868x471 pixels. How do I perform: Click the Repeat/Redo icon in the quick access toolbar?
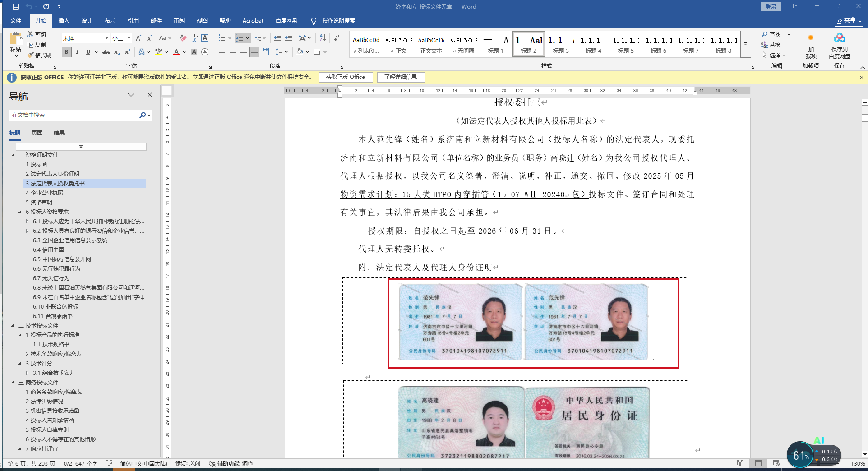(46, 7)
